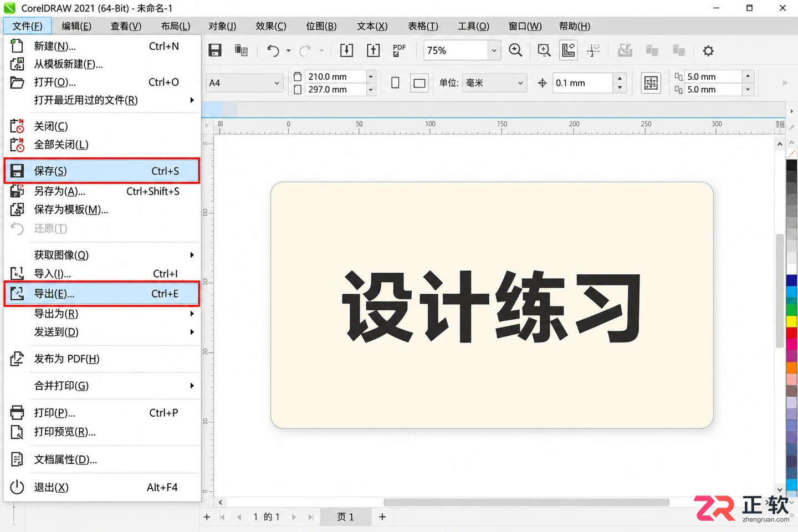Click the clipboard paste icon next to Save

(x=241, y=50)
